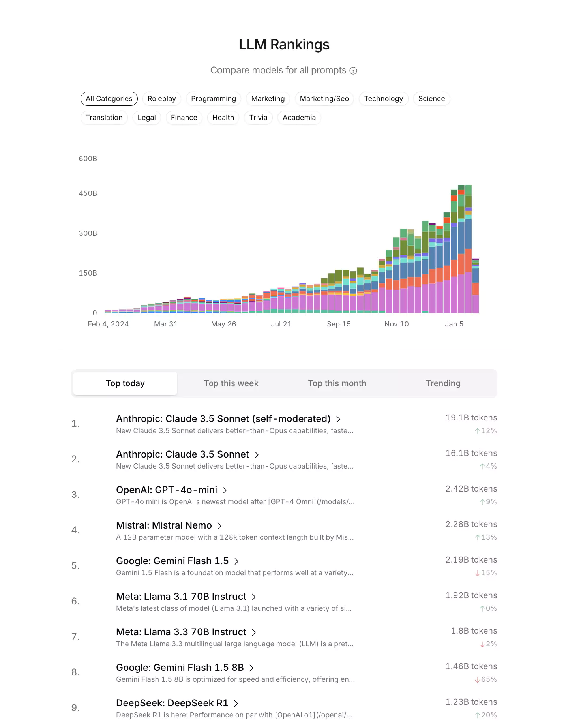Click the '2.42B tokens' value
Viewport: 566px width, 728px height.
click(471, 489)
